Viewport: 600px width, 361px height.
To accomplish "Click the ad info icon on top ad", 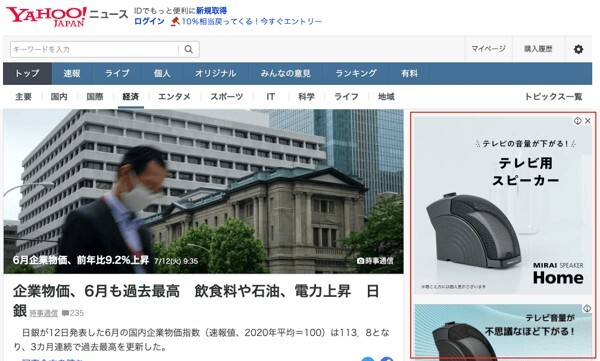I will [x=577, y=121].
